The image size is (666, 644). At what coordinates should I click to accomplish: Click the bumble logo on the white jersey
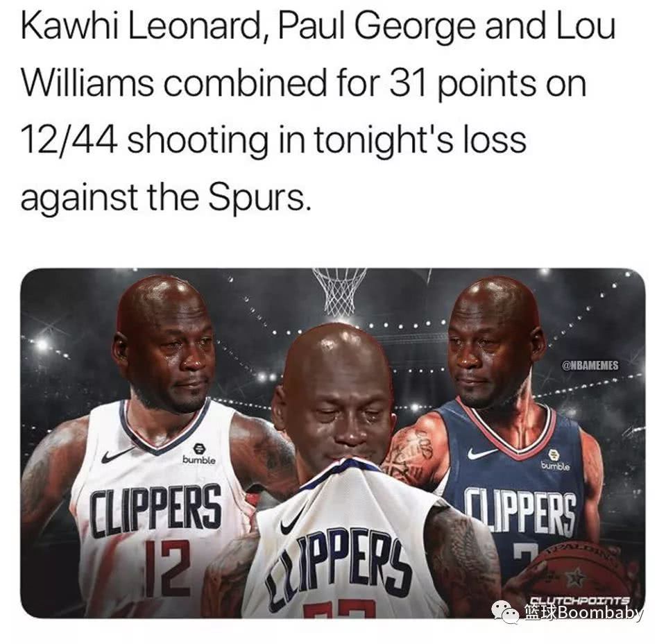[199, 454]
